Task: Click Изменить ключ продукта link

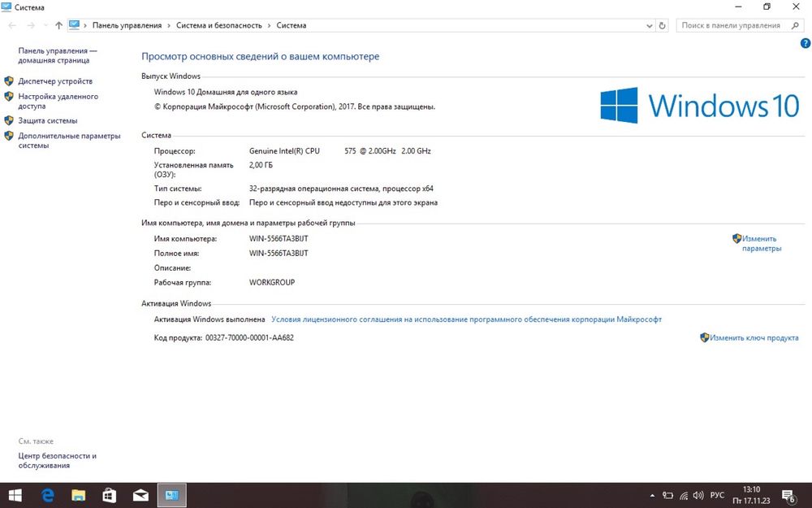Action: [x=754, y=337]
